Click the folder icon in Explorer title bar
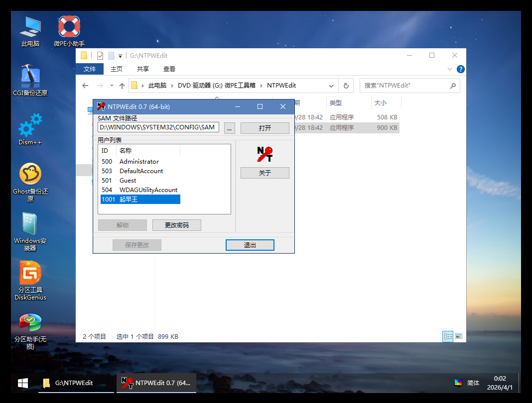The image size is (532, 403). [x=84, y=55]
